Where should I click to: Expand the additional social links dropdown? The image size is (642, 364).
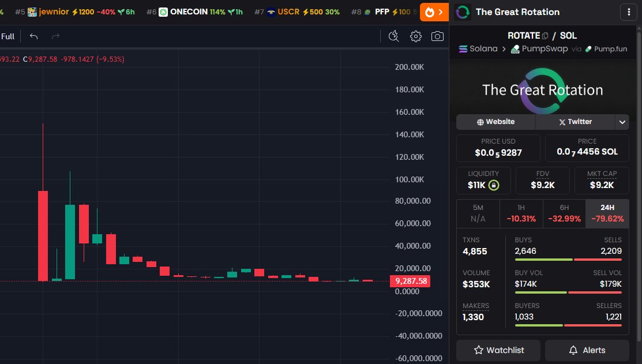pos(622,122)
